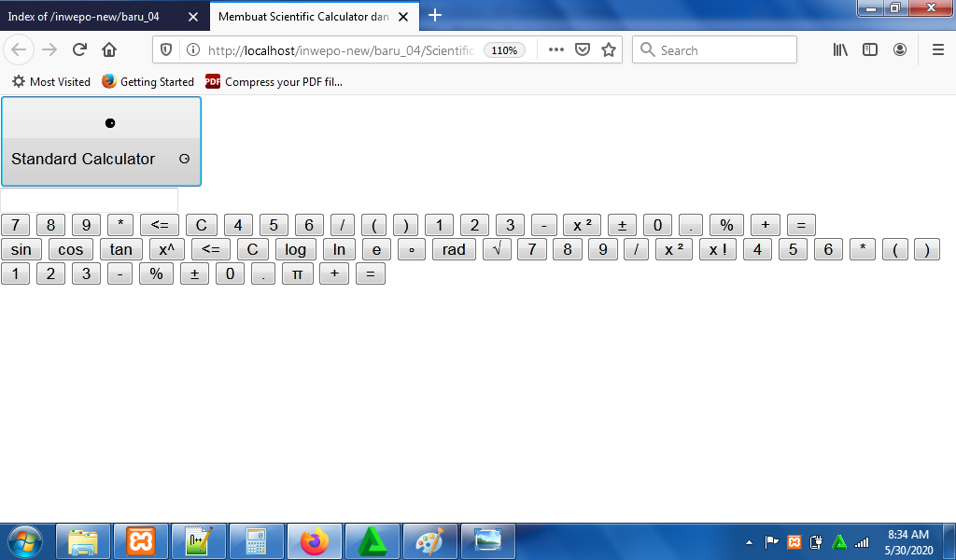Open the Firefox Library icon
Image resolution: width=956 pixels, height=560 pixels.
click(x=840, y=50)
